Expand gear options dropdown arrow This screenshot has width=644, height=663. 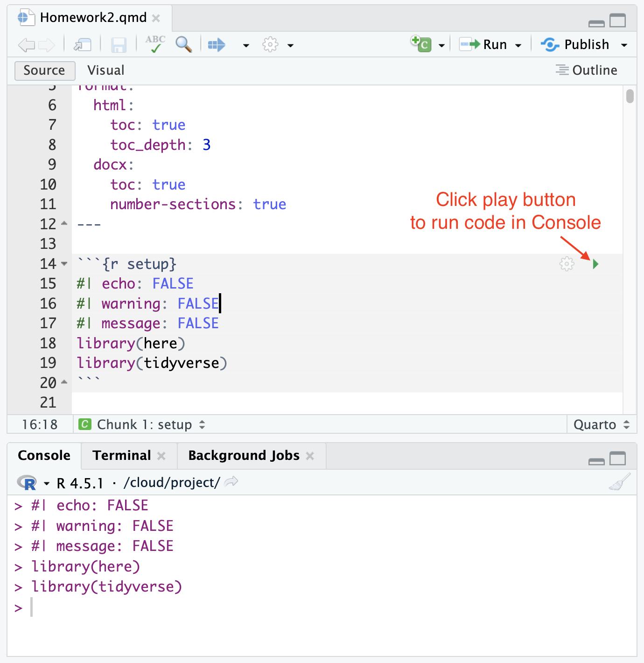(x=291, y=46)
